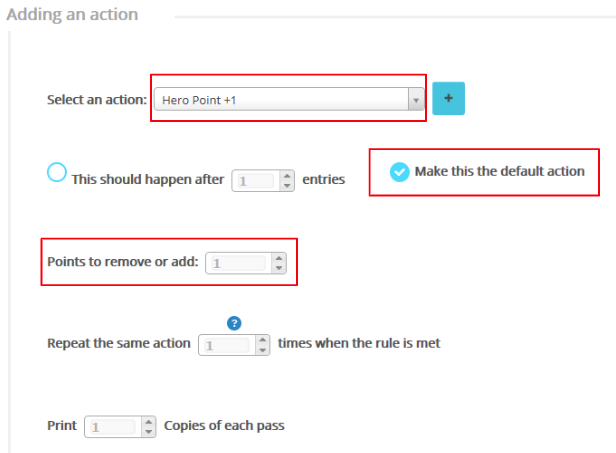Image resolution: width=616 pixels, height=453 pixels.
Task: Increase the repeat action count
Action: [x=262, y=339]
